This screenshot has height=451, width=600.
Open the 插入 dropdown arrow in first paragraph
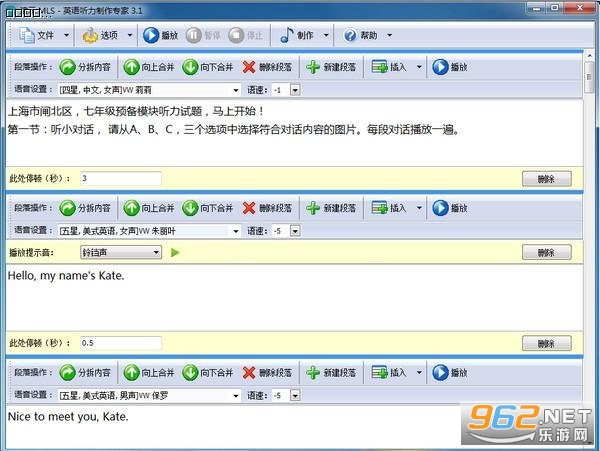(419, 67)
